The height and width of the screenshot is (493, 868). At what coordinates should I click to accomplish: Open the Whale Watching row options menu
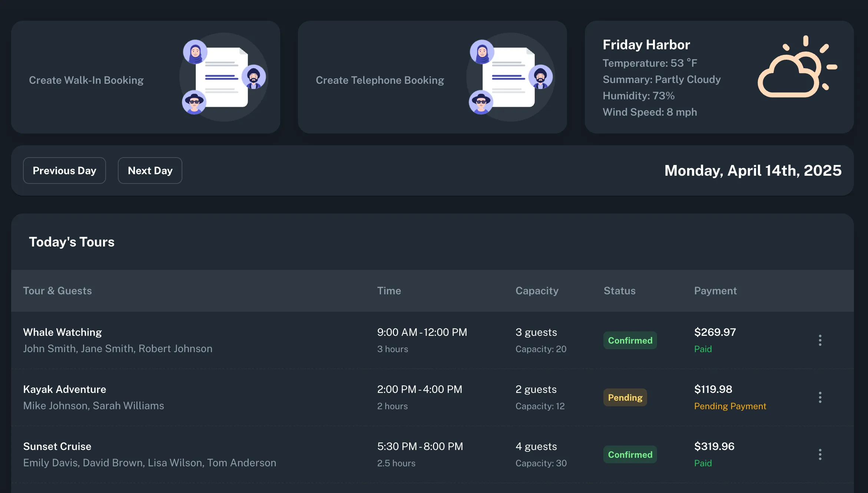(820, 340)
